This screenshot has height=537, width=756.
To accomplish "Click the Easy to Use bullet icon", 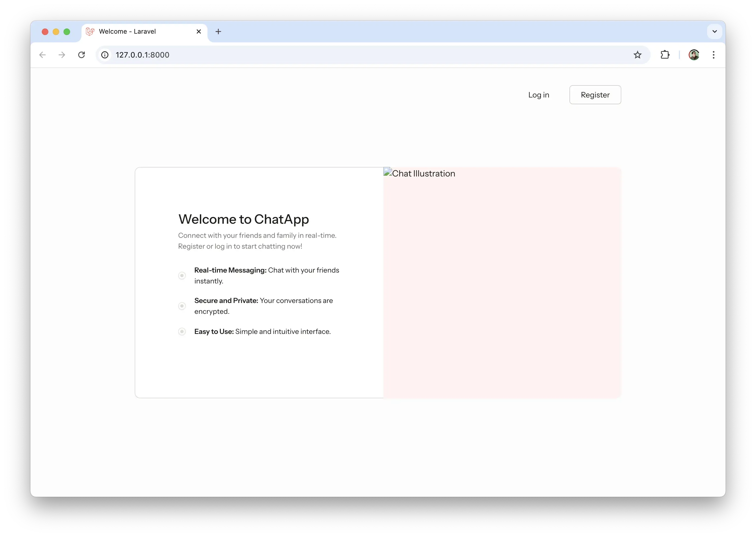I will pos(182,331).
